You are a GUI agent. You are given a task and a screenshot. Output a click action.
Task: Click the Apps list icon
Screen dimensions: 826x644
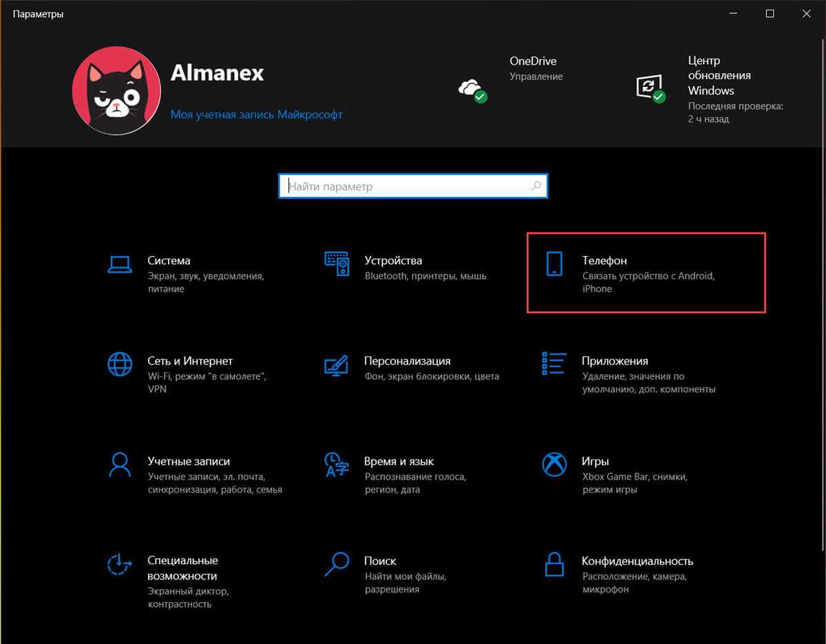click(x=554, y=364)
